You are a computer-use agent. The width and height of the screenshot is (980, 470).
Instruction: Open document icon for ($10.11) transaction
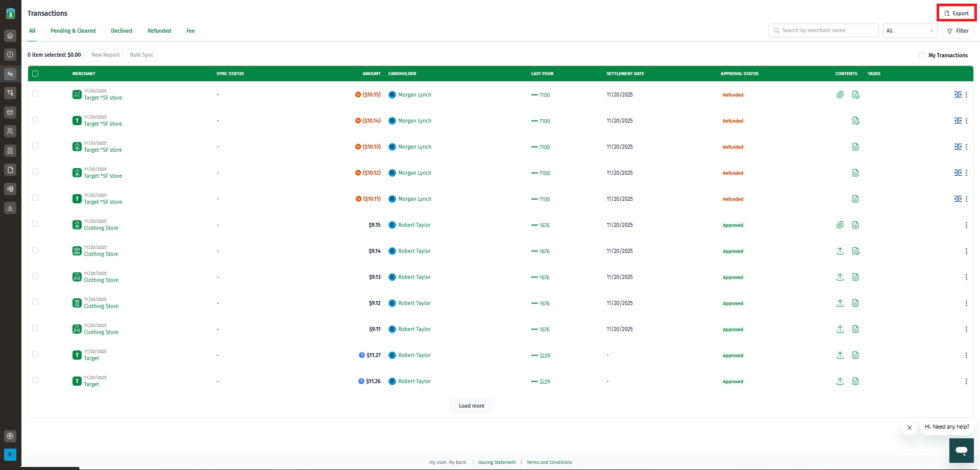pos(855,199)
